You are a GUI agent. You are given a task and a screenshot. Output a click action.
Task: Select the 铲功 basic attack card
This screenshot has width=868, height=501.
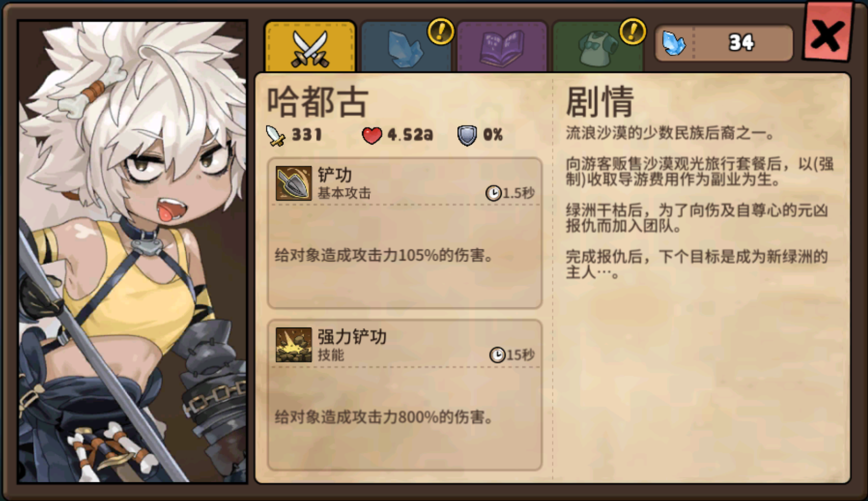(x=405, y=233)
